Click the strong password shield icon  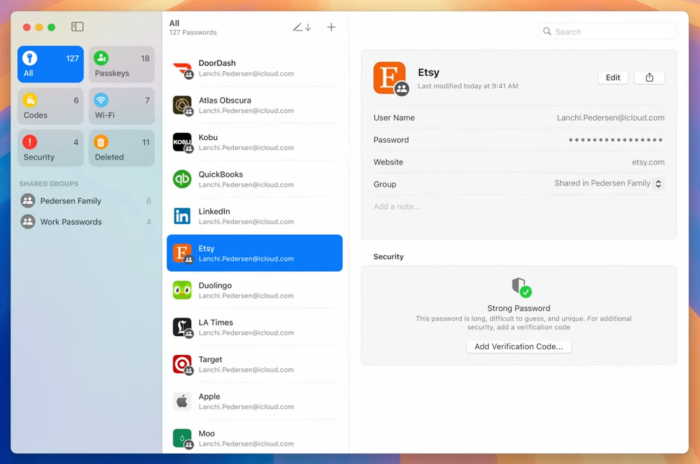pos(521,287)
